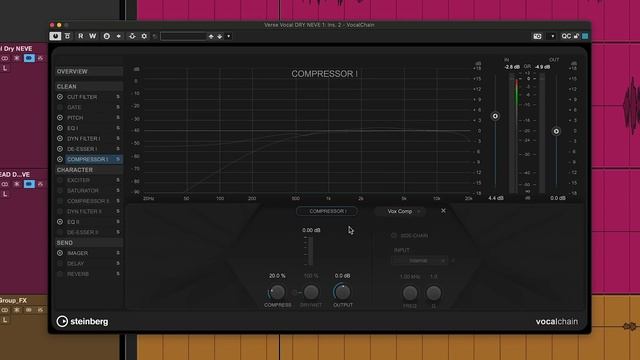The height and width of the screenshot is (360, 640).
Task: Select the SEND section header
Action: click(x=89, y=243)
